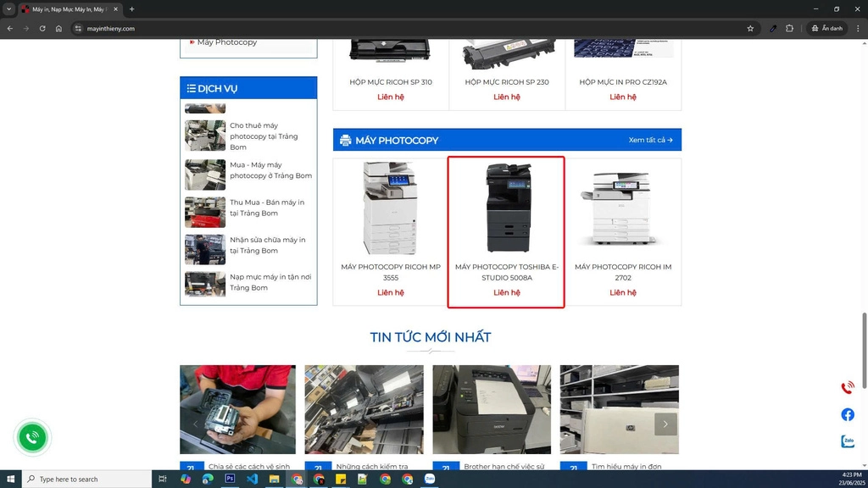Close the Máy in, Nạp Mực tab
This screenshot has height=488, width=868.
(115, 8)
